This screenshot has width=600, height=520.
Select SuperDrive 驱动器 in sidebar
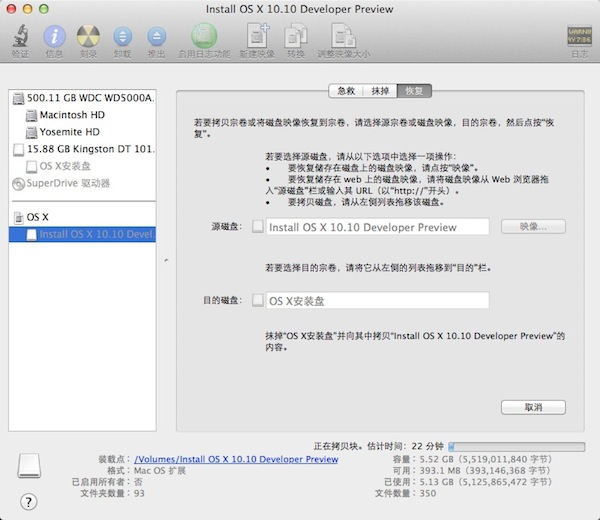tap(82, 184)
